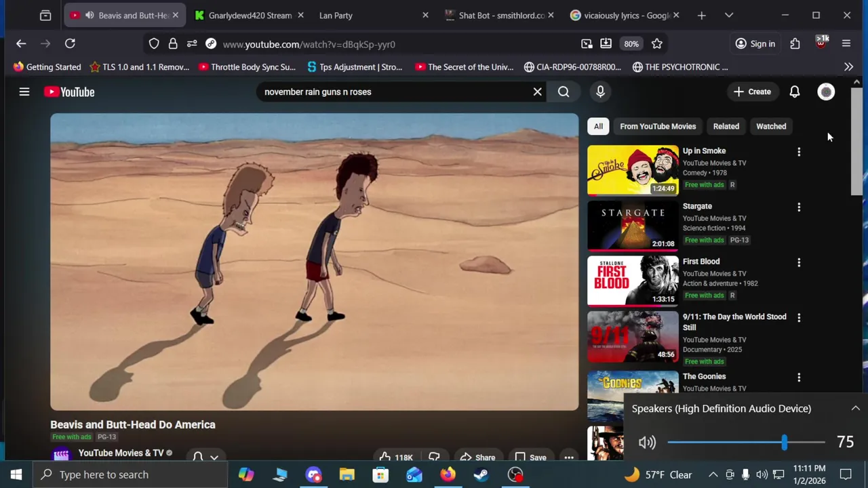The width and height of the screenshot is (868, 488).
Task: Mute the tab playing Beavis and Butt-Head
Action: click(x=90, y=15)
